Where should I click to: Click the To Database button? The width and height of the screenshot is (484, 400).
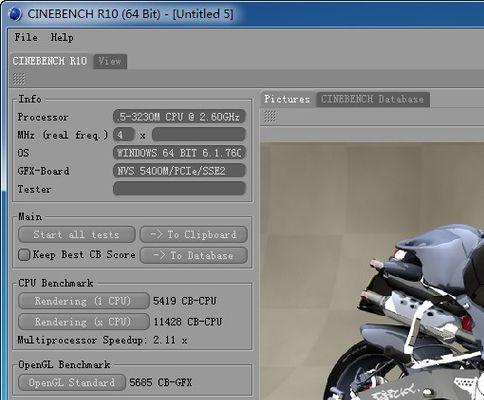click(x=194, y=256)
